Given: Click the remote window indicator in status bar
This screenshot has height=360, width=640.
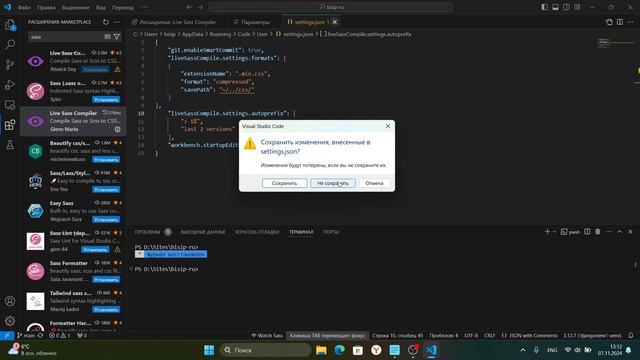Looking at the screenshot, I should point(7,336).
